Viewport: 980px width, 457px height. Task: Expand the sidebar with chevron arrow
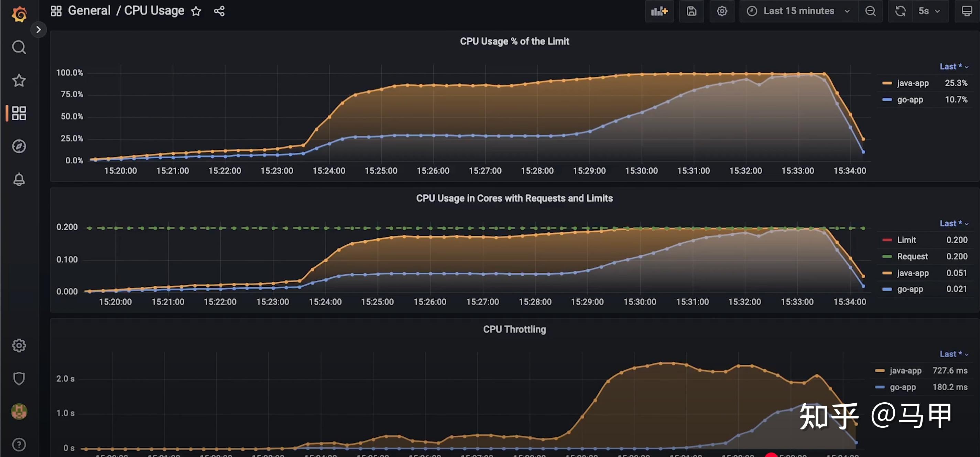point(39,29)
